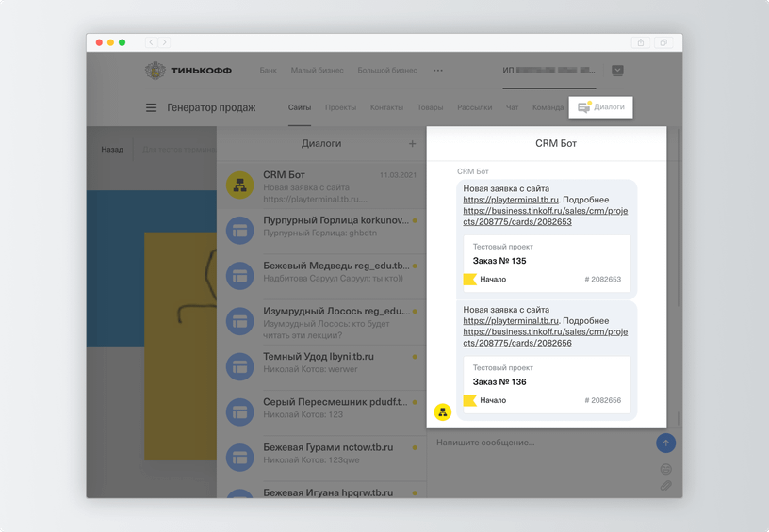Click the Изумрудный Лосось avatar icon
769x532 pixels.
pyautogui.click(x=239, y=321)
